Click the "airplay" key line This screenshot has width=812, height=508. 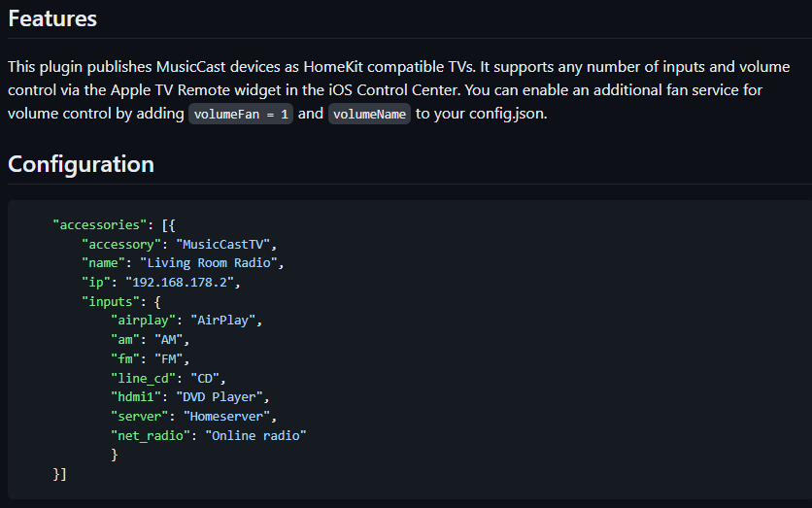pyautogui.click(x=146, y=320)
